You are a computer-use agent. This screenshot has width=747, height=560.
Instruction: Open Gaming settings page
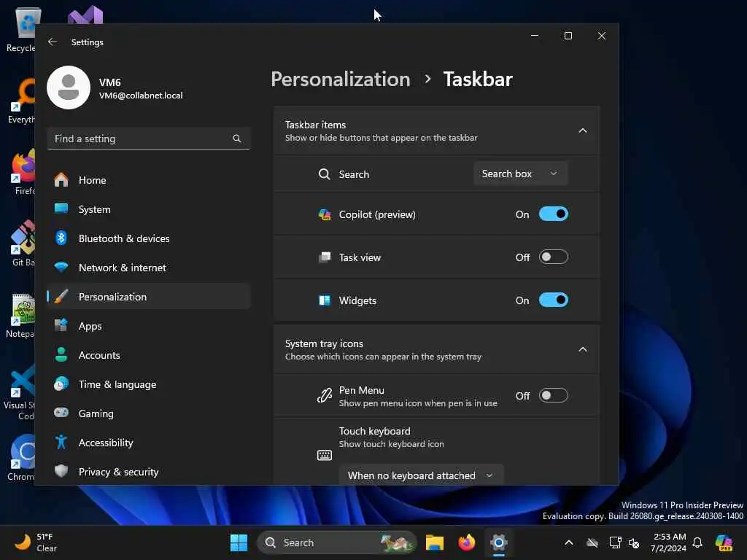pos(149,413)
